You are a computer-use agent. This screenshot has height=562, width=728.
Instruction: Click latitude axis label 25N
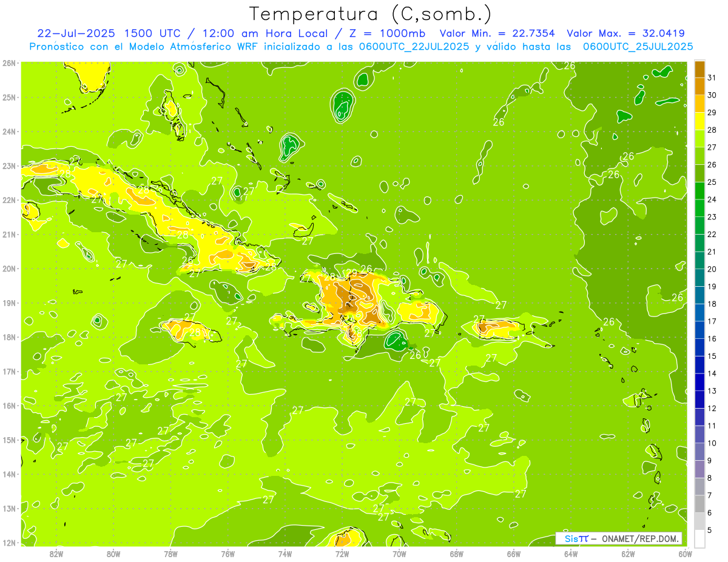tap(9, 98)
